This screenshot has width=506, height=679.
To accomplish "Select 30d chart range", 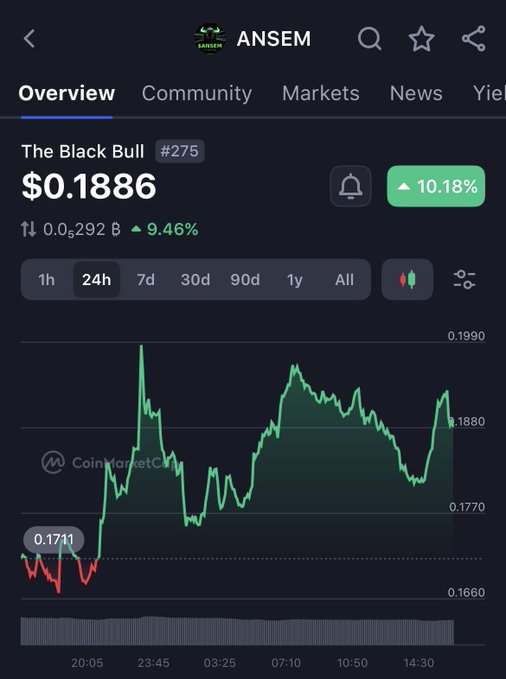I will coord(195,280).
